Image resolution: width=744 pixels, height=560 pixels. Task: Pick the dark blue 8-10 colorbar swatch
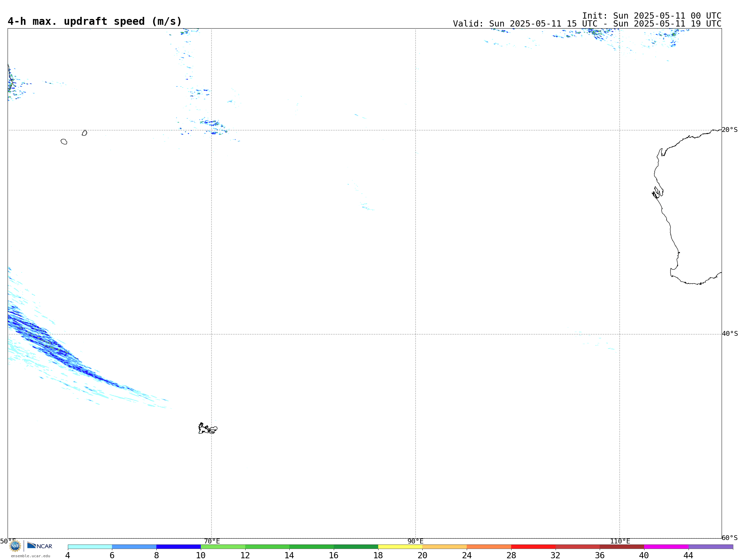pos(178,547)
